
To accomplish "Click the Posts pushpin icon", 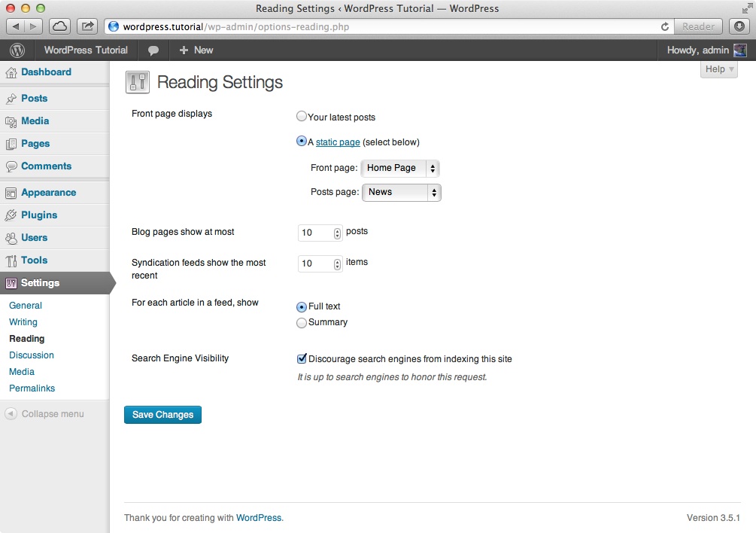I will (11, 99).
